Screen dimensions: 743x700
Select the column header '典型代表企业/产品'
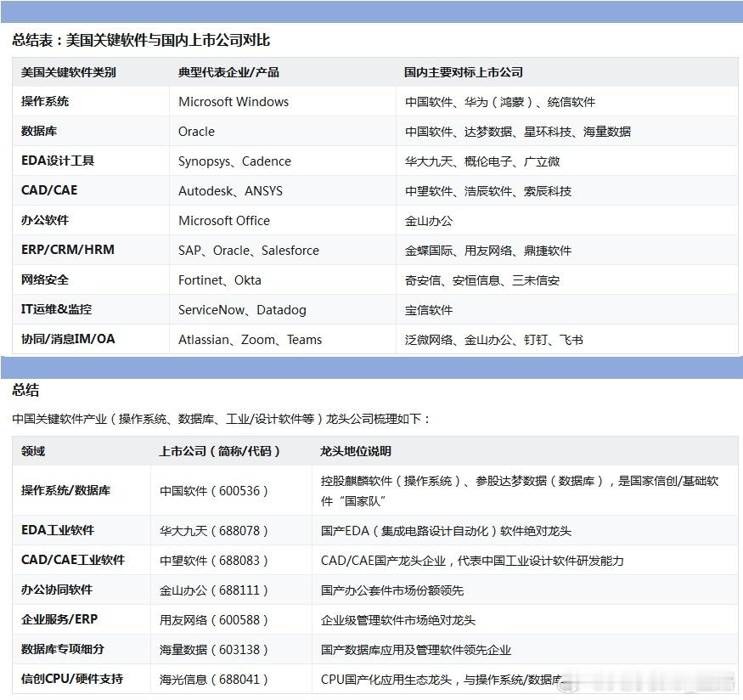pyautogui.click(x=228, y=72)
